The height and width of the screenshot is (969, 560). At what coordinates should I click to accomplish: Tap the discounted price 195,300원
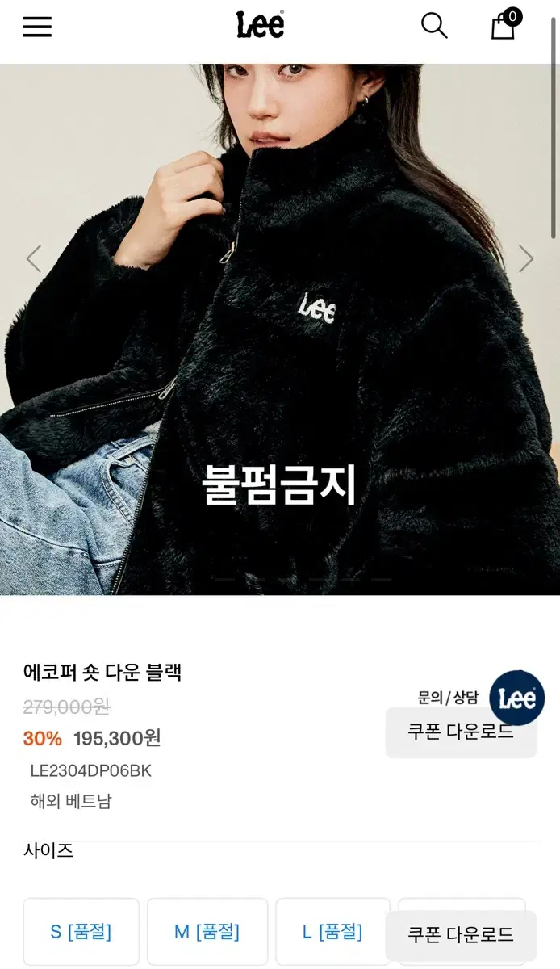[118, 738]
